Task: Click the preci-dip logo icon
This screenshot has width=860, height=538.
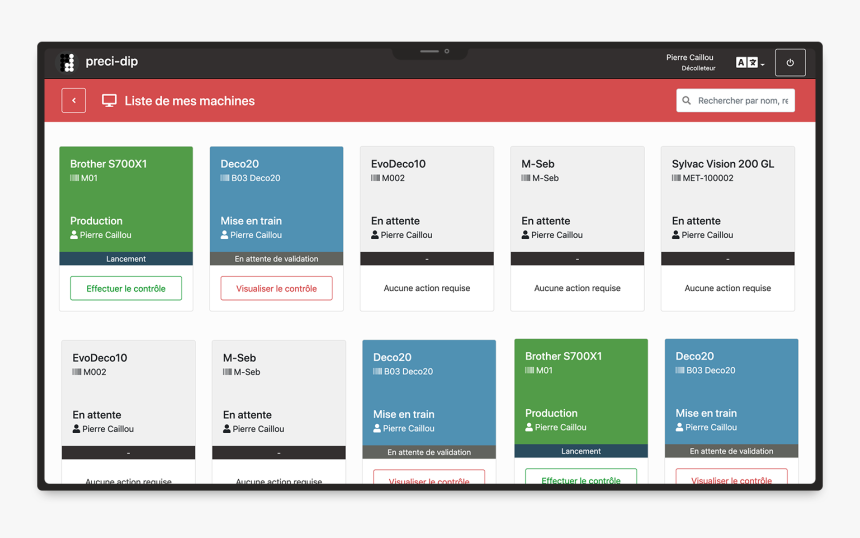Action: [x=67, y=63]
